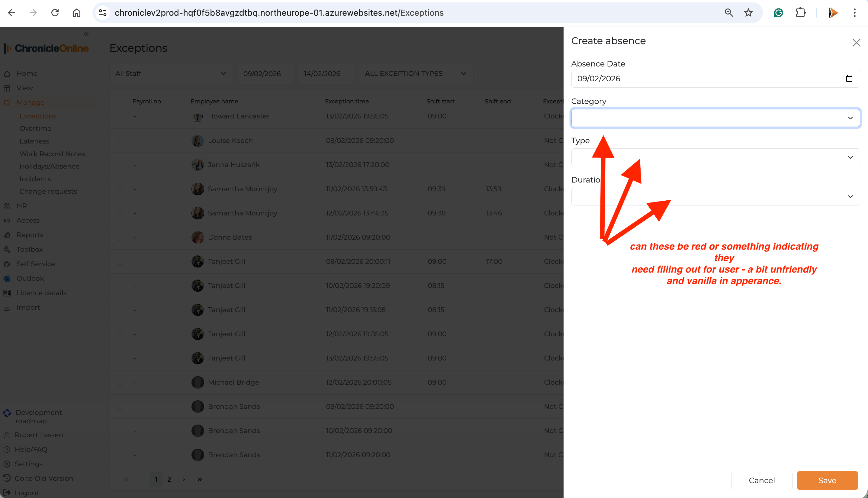This screenshot has width=868, height=498.
Task: Jump to last page with double arrow
Action: (199, 479)
